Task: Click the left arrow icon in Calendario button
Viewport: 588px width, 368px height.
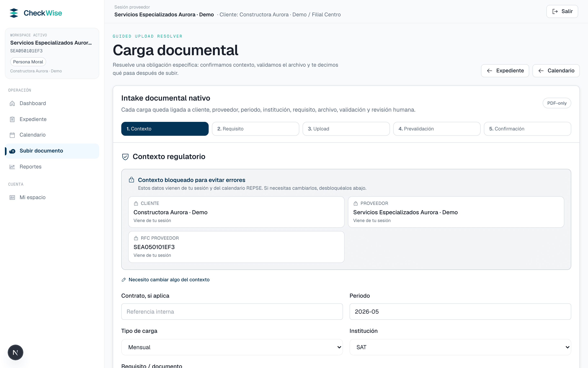Action: [x=541, y=71]
